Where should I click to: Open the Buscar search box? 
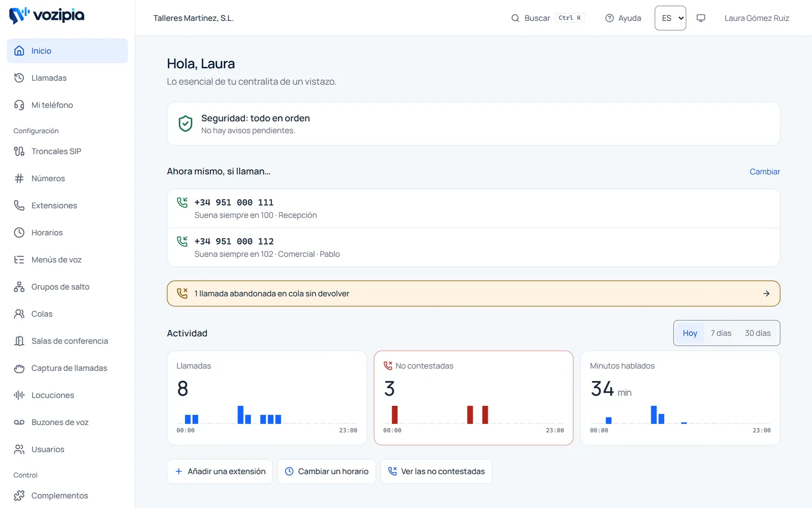click(x=548, y=18)
